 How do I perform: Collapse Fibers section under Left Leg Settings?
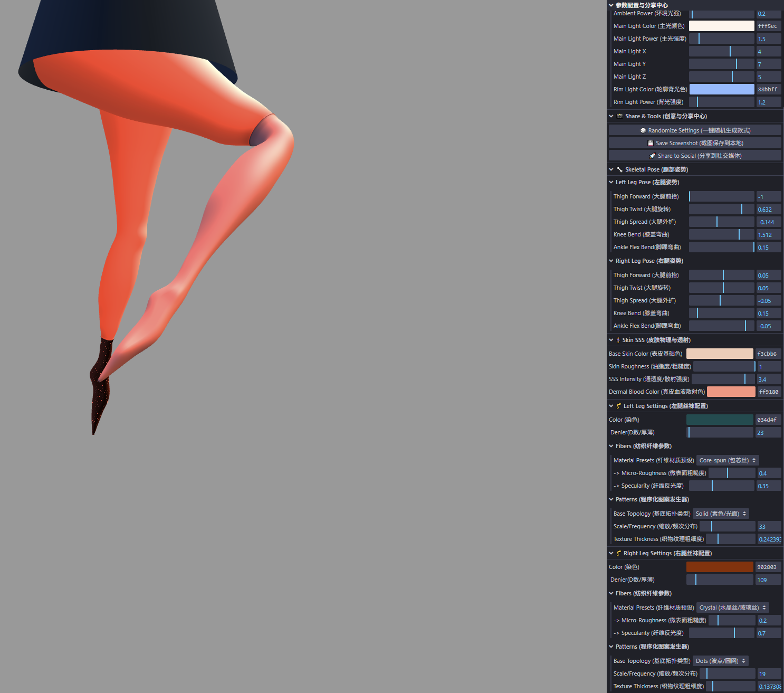695,446
